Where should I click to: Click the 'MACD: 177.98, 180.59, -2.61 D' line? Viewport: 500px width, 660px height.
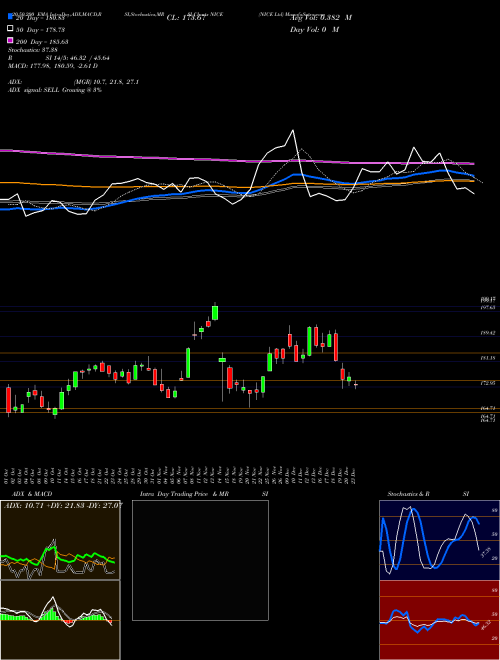[x=53, y=66]
